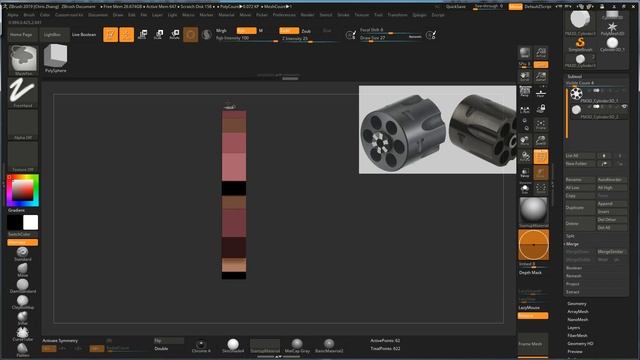Toggle Activate Symmetry
The width and height of the screenshot is (640, 360).
pyautogui.click(x=60, y=340)
